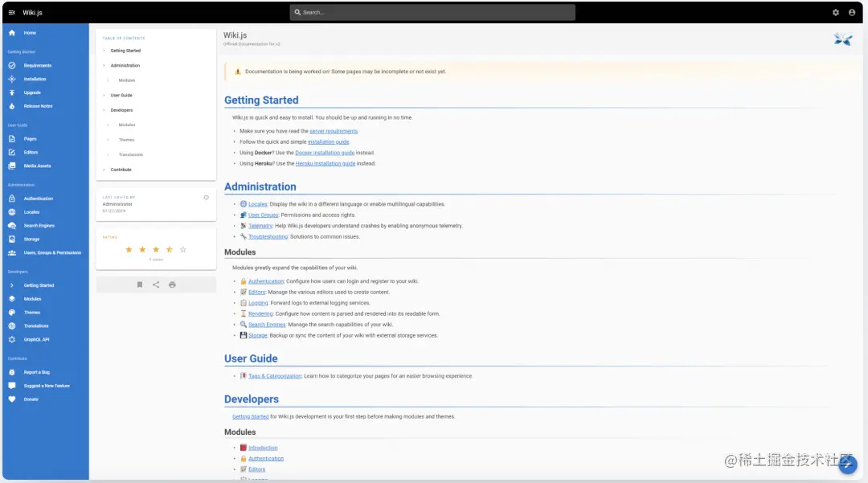Rate the page two stars
868x483 pixels.
[142, 249]
